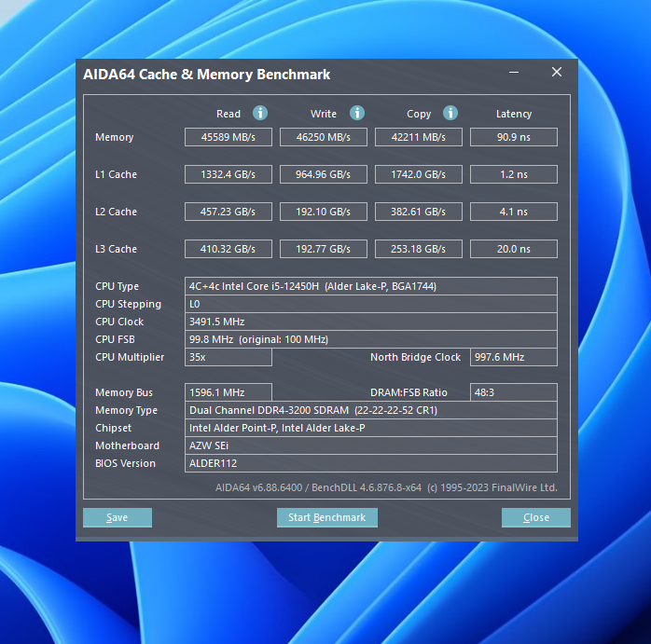651x644 pixels.
Task: Select L2 Cache latency 4.1 ns
Action: pos(514,212)
